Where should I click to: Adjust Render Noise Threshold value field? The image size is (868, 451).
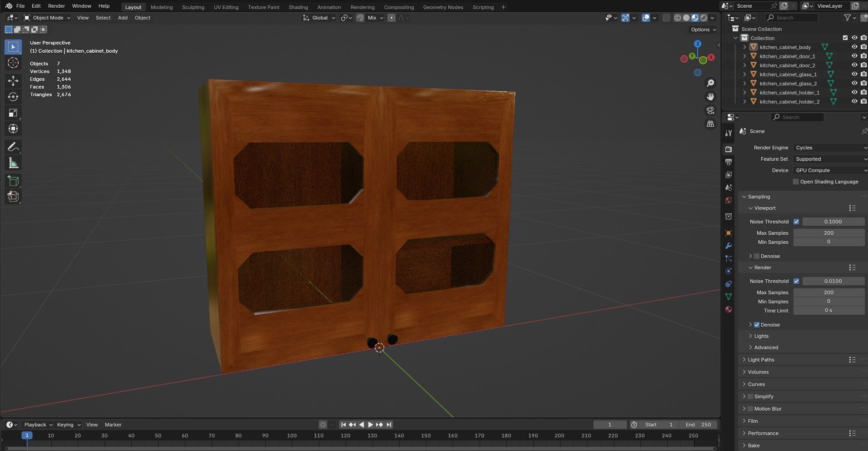tap(833, 281)
